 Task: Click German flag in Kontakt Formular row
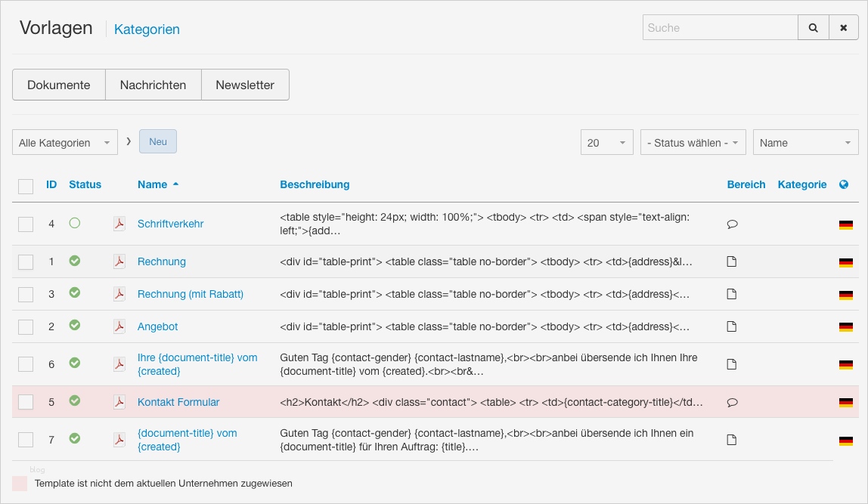845,403
